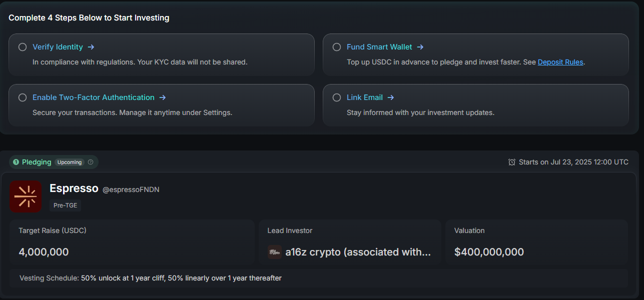Image resolution: width=644 pixels, height=300 pixels.
Task: Click the Pre-TGE tag
Action: (x=65, y=205)
